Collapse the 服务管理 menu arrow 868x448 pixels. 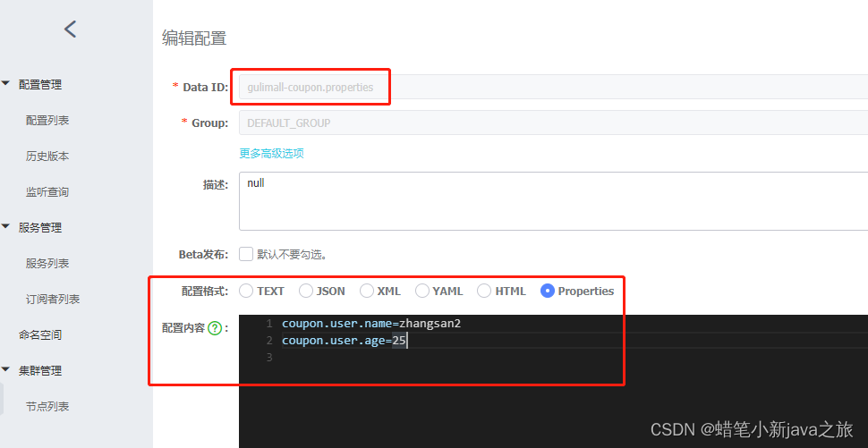pyautogui.click(x=5, y=227)
